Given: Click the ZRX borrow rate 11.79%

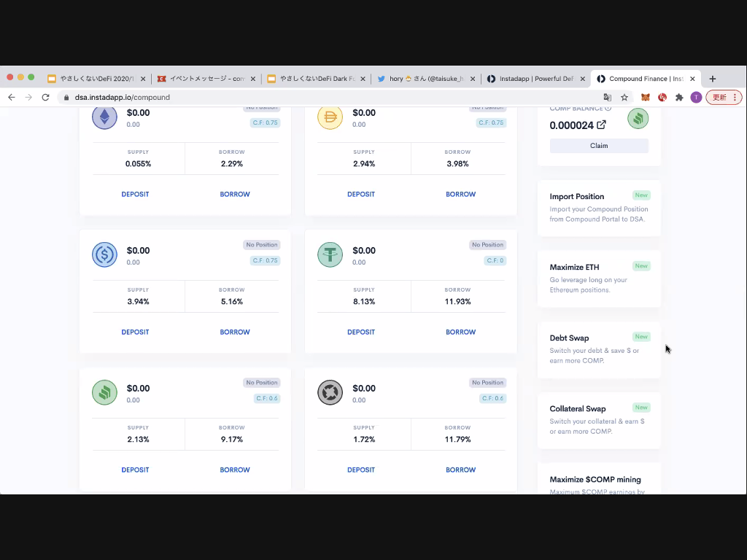Looking at the screenshot, I should 458,439.
